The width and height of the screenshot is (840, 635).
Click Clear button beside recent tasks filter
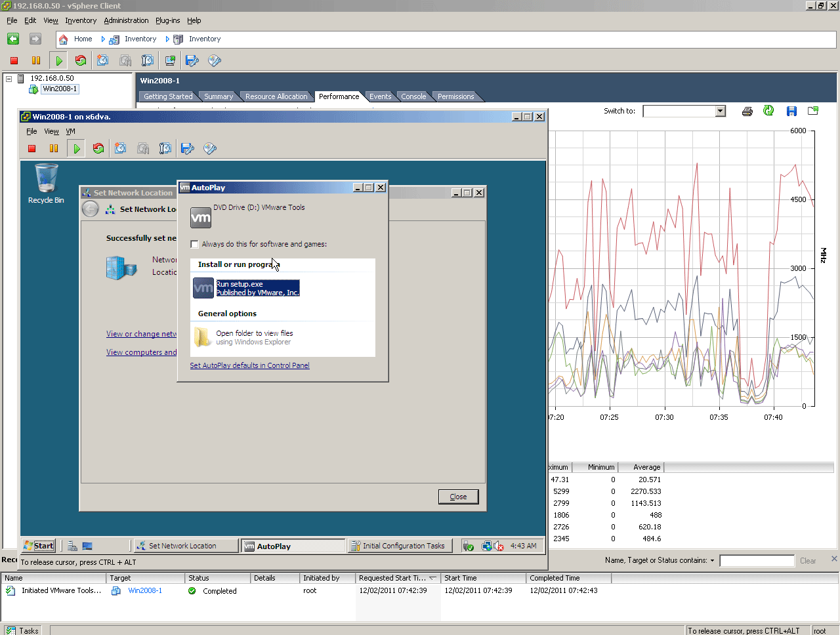pos(808,561)
